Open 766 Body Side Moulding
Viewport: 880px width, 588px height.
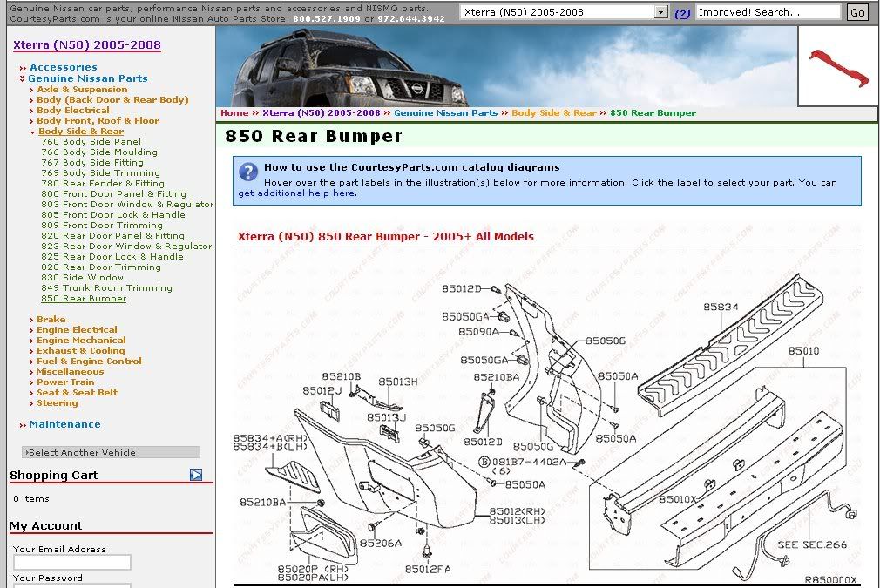point(99,152)
